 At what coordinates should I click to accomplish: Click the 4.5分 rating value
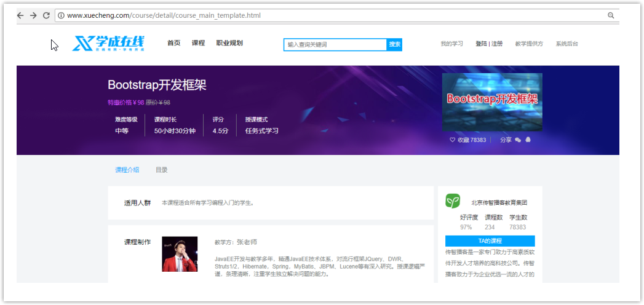click(220, 132)
